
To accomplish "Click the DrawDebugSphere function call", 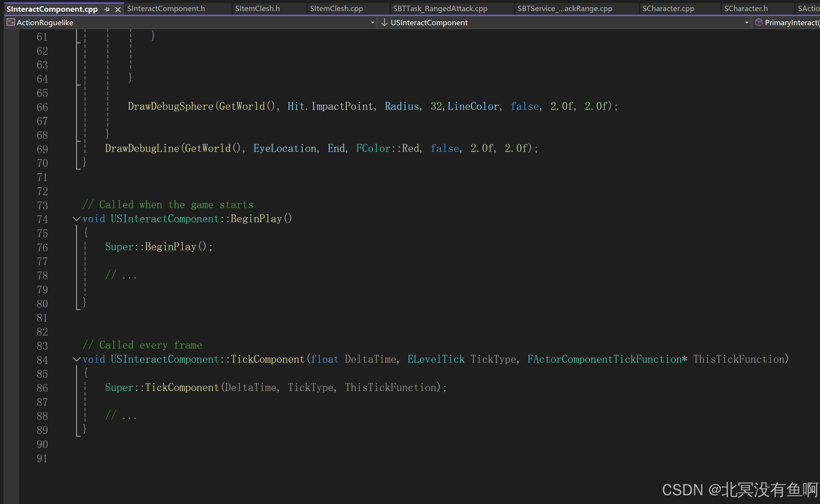I will (x=170, y=106).
